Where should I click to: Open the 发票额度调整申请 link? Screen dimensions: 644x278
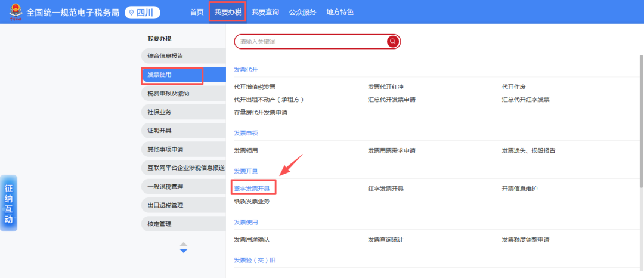click(x=526, y=240)
